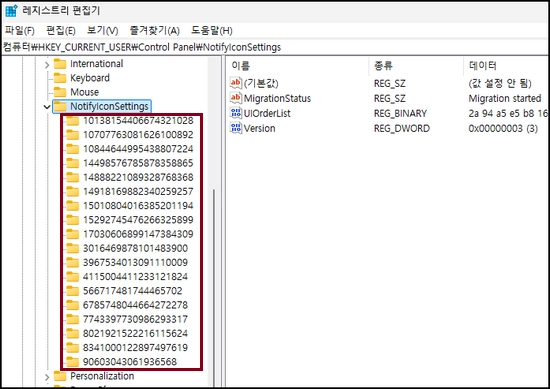Image resolution: width=550 pixels, height=389 pixels.
Task: Click the REG_DWORD type cell
Action: pyautogui.click(x=402, y=128)
